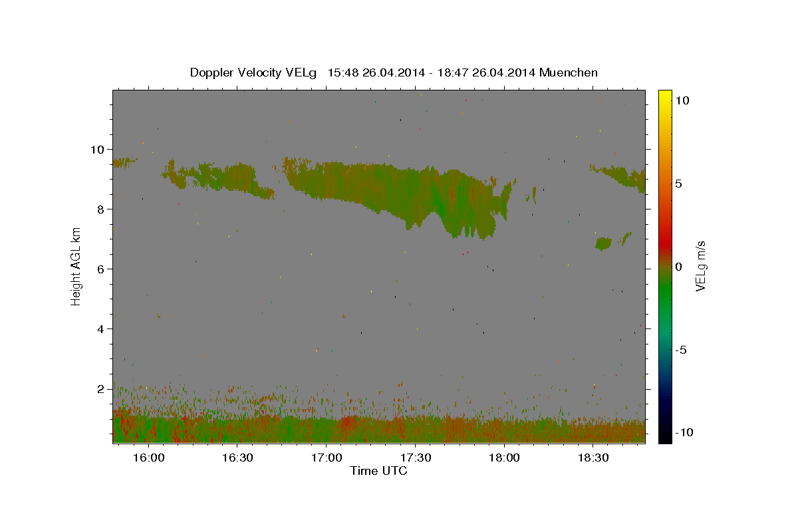Click the colorbar value -5 label
This screenshot has height=532, width=798.
tap(681, 350)
